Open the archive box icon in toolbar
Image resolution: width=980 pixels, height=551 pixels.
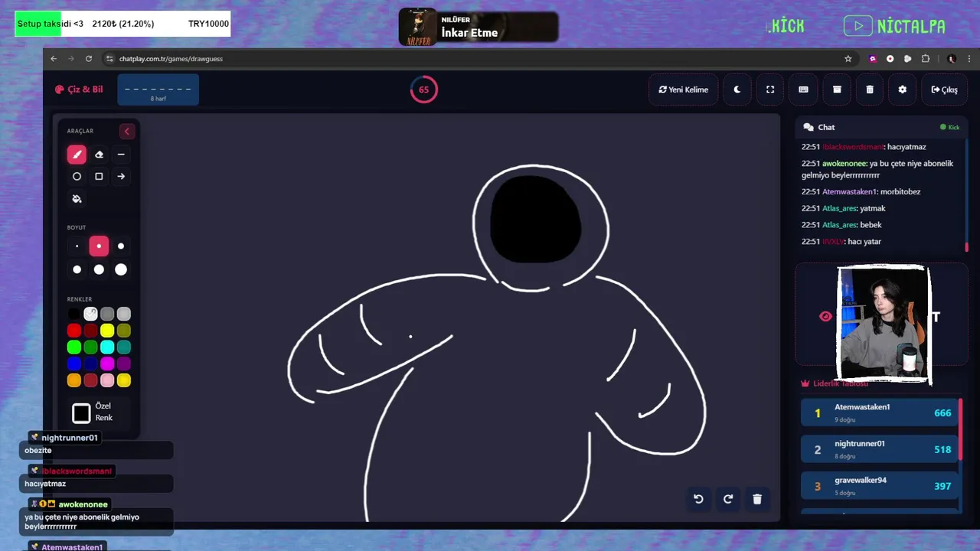837,90
